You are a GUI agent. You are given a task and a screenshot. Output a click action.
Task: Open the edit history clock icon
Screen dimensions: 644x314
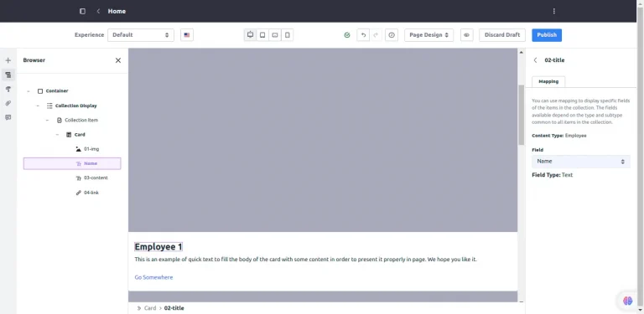392,35
